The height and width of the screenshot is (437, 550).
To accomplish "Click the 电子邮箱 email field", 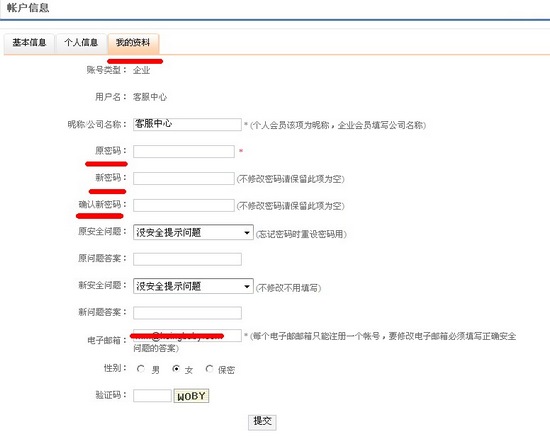I will point(187,336).
